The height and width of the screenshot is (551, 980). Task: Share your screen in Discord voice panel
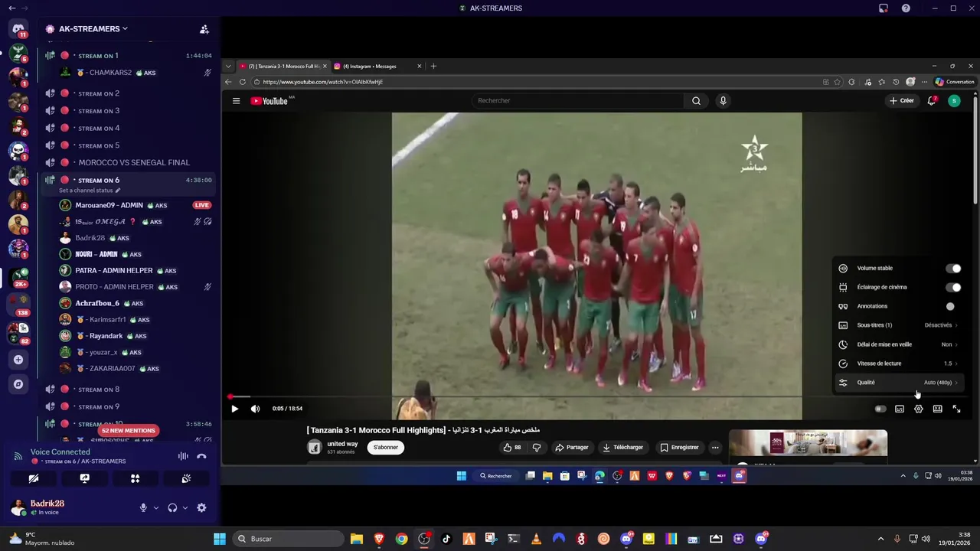pos(84,478)
